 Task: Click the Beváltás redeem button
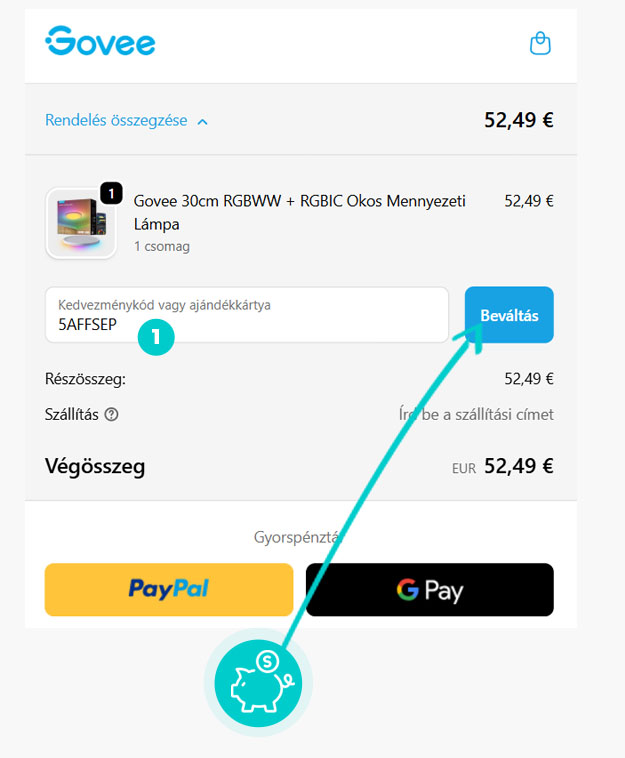coord(509,315)
